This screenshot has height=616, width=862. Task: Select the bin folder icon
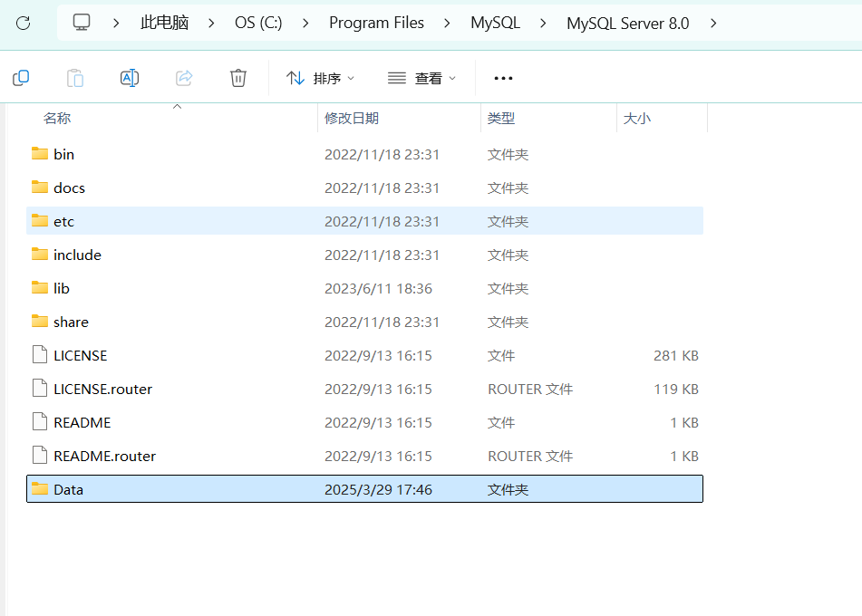pyautogui.click(x=40, y=153)
